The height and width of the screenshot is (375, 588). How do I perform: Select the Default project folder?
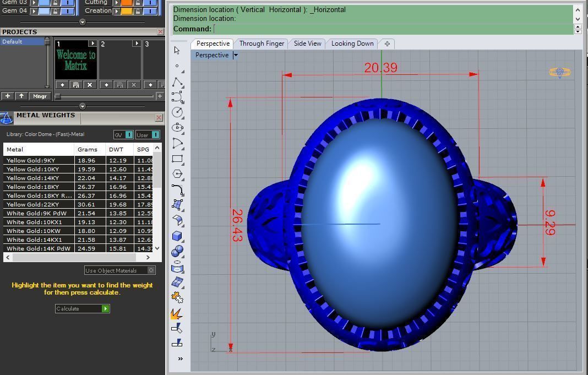(x=22, y=42)
